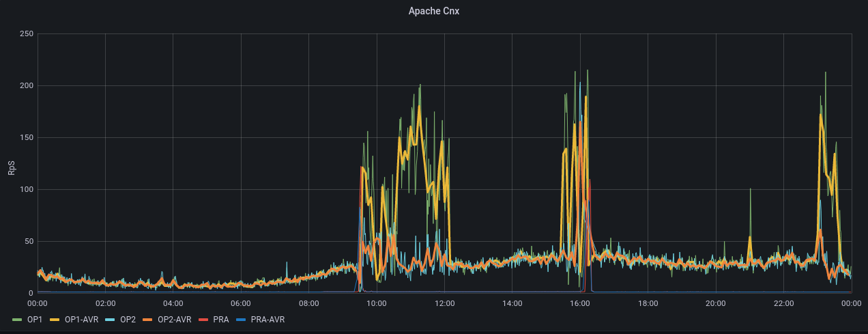Click the 16:00 time axis label
Viewport: 868px width, 334px height.
(x=579, y=303)
